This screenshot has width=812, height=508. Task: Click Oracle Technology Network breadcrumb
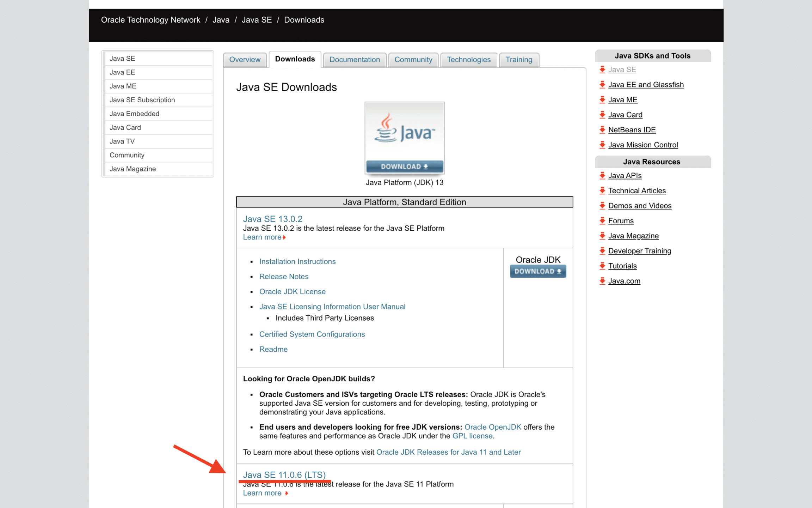pyautogui.click(x=150, y=20)
